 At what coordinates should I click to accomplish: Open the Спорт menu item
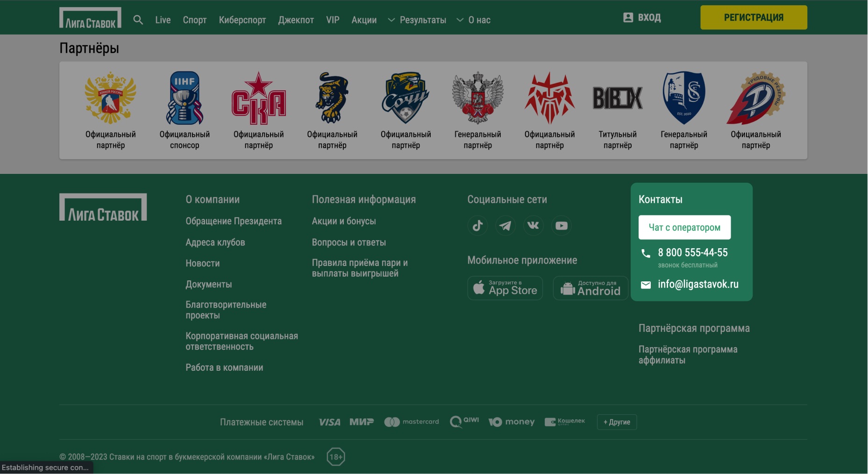pyautogui.click(x=195, y=20)
